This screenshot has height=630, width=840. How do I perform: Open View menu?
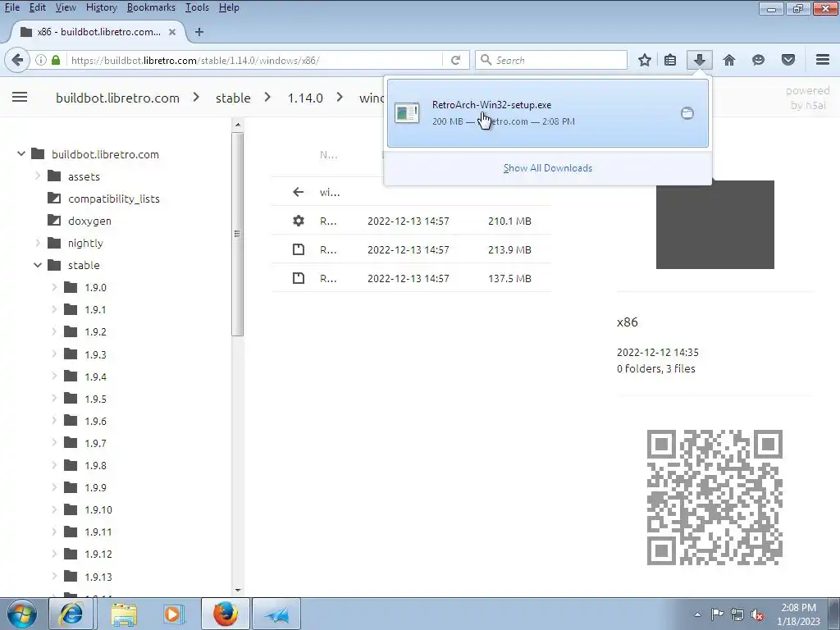(x=66, y=7)
